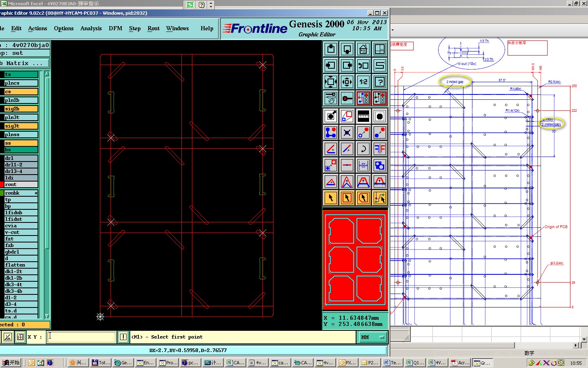This screenshot has width=588, height=368.
Task: Click the zoom out expand-arrows icon
Action: click(331, 82)
